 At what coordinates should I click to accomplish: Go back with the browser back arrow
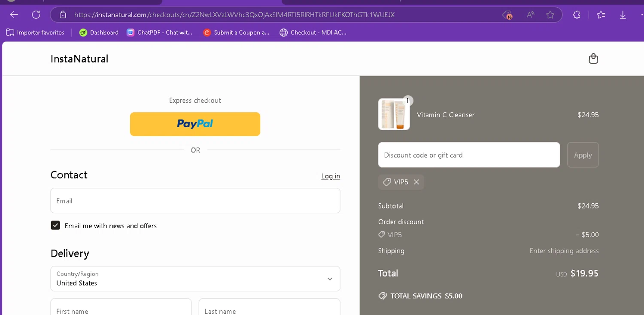point(14,15)
